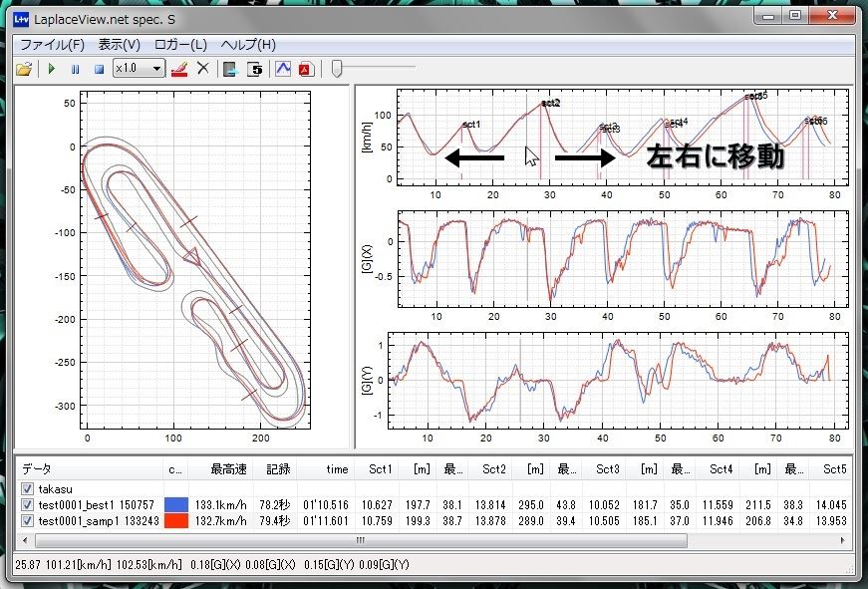Click the gray device transfer icon

pyautogui.click(x=230, y=69)
